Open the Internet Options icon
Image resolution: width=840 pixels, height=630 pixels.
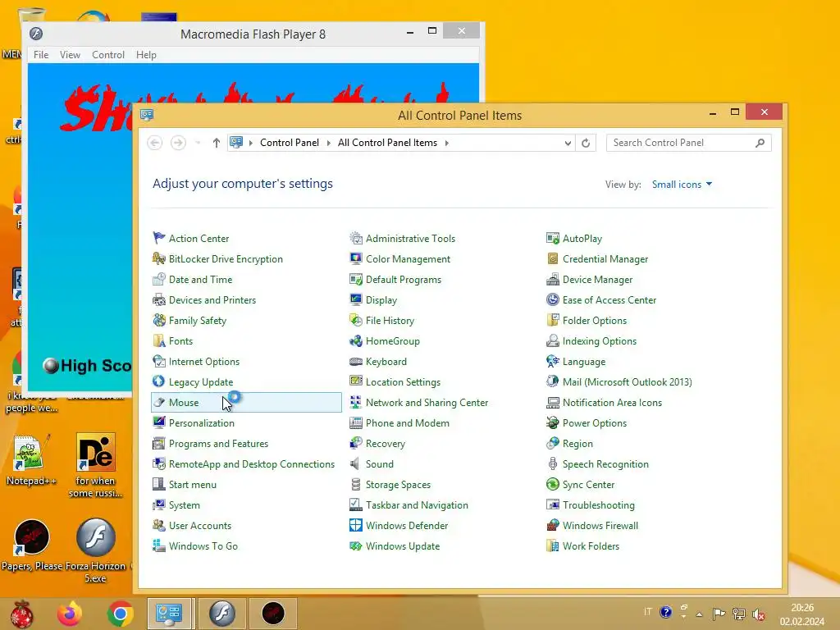(158, 362)
